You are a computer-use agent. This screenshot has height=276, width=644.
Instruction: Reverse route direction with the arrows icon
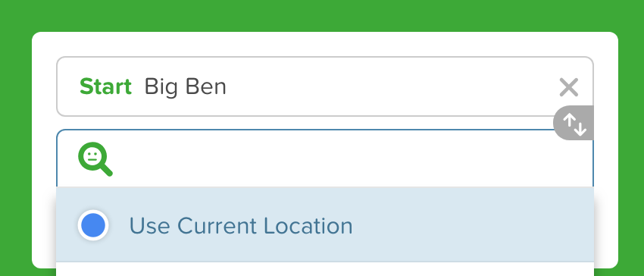click(574, 123)
